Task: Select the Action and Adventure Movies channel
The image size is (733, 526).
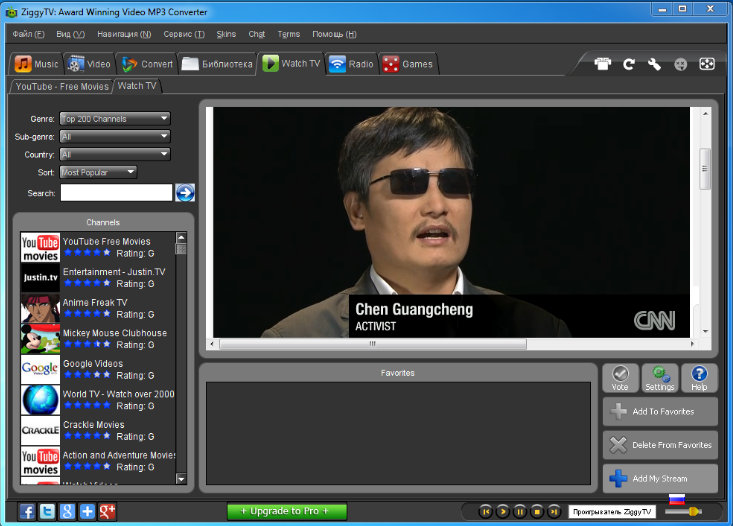Action: (98, 461)
